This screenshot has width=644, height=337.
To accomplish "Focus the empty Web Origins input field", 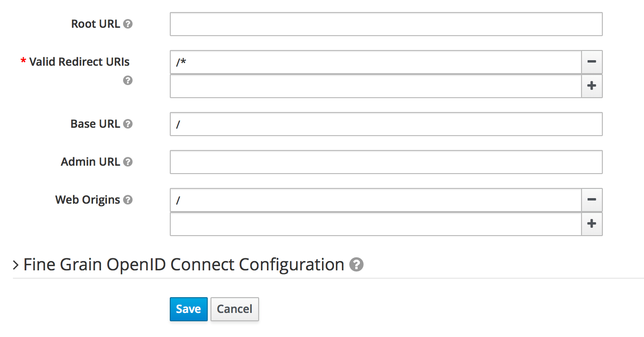I will coord(376,224).
